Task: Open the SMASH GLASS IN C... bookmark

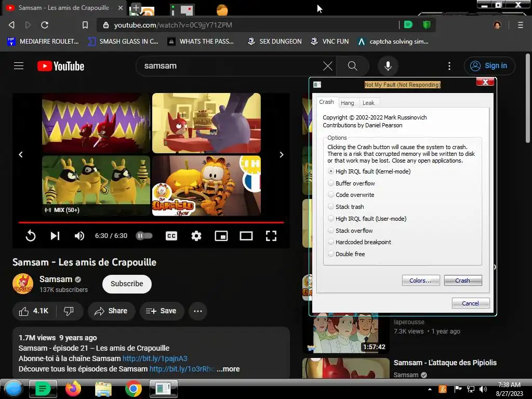Action: click(x=123, y=42)
